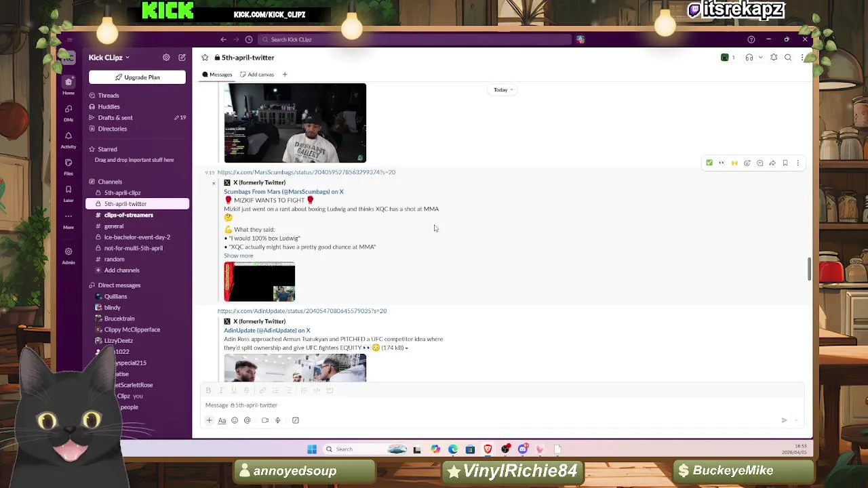The width and height of the screenshot is (868, 488).
Task: Remove Mars Scumbags link preview X
Action: pyautogui.click(x=214, y=183)
